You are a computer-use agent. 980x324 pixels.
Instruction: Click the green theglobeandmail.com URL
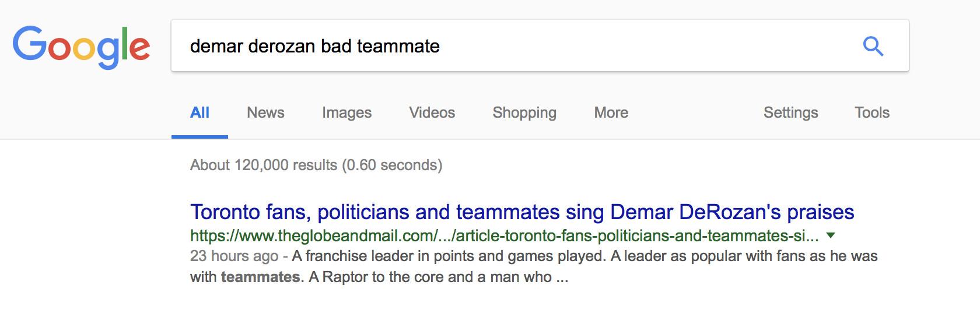(x=504, y=236)
